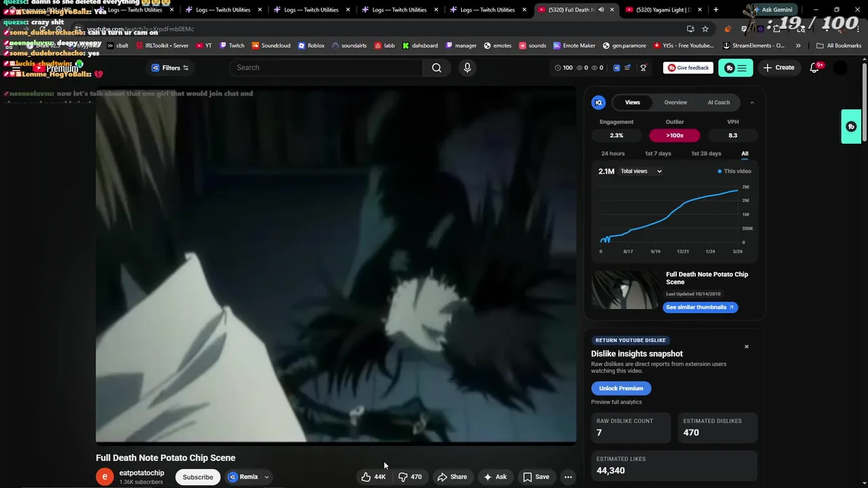Switch to the Views tab
Viewport: 868px width, 488px height.
pyautogui.click(x=633, y=102)
